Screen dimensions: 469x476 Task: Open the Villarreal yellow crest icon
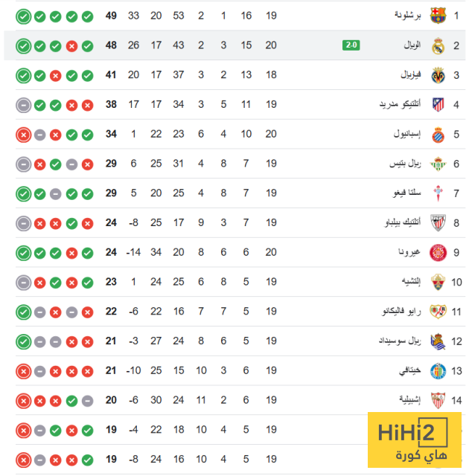(438, 75)
